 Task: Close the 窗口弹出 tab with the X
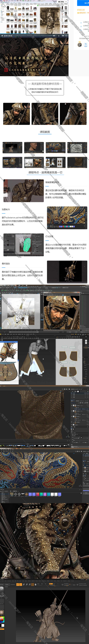pyautogui.click(x=66, y=2)
